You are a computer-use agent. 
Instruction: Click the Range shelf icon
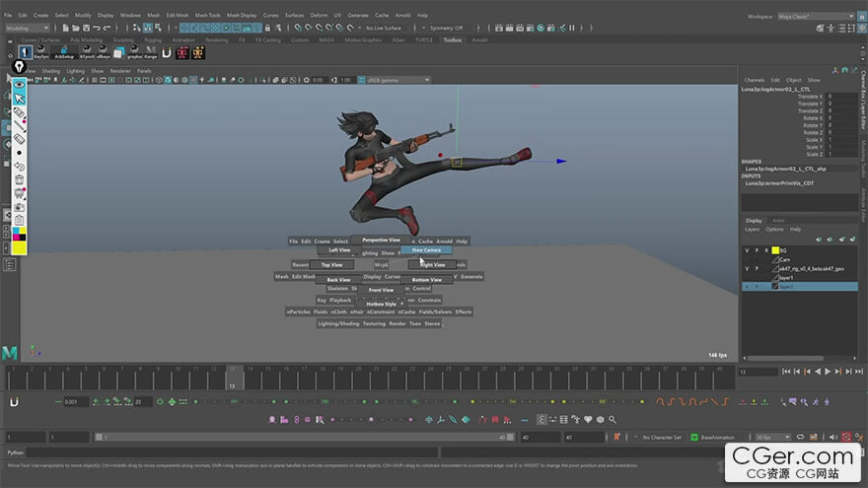coord(151,52)
